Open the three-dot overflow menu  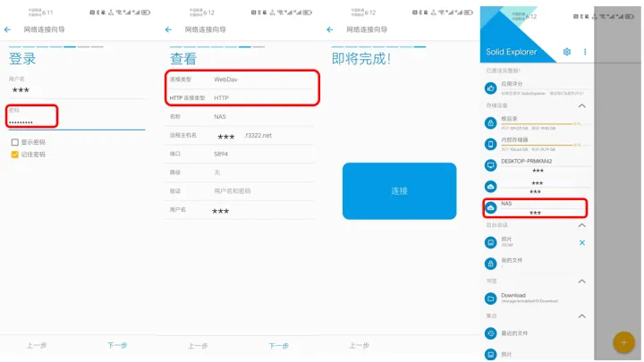(x=585, y=52)
